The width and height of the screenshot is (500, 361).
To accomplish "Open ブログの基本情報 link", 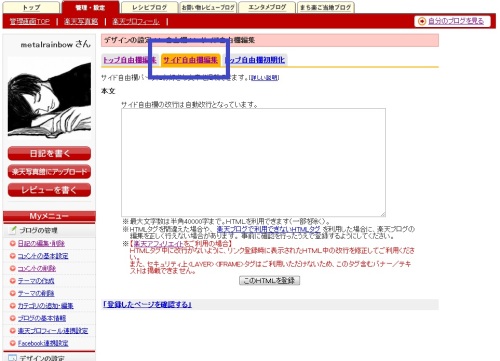I will (42, 318).
